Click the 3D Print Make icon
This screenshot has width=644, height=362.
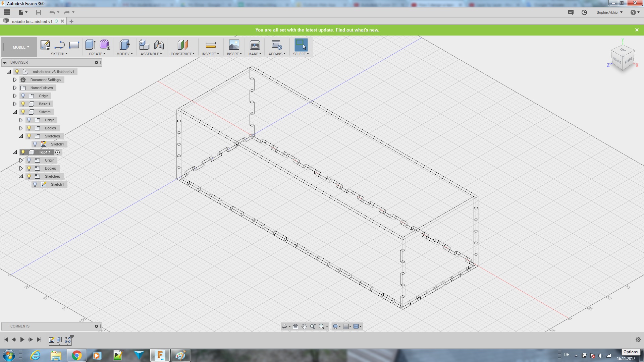(255, 45)
